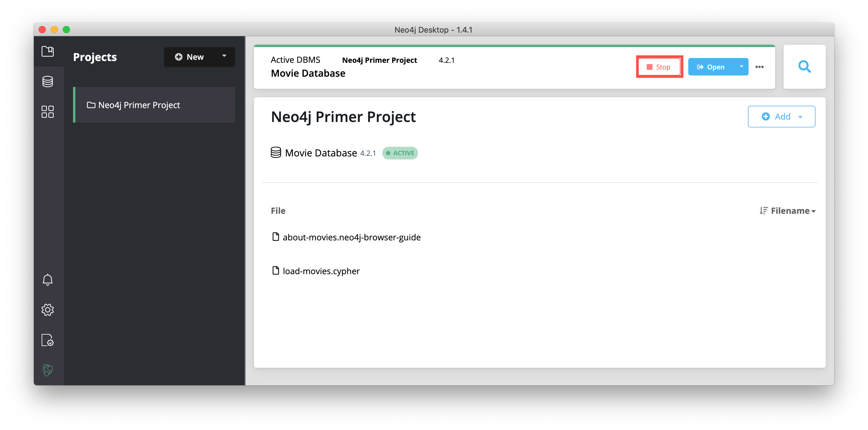Image resolution: width=868 pixels, height=430 pixels.
Task: Click the bell/notifications icon in sidebar
Action: click(48, 281)
